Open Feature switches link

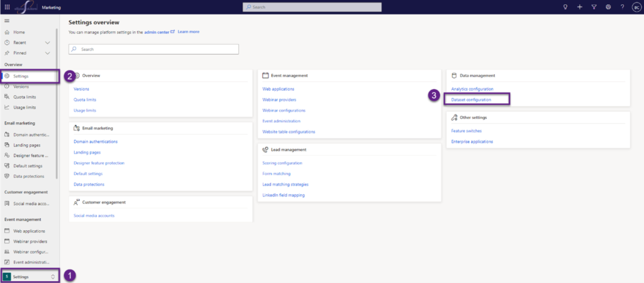point(467,131)
